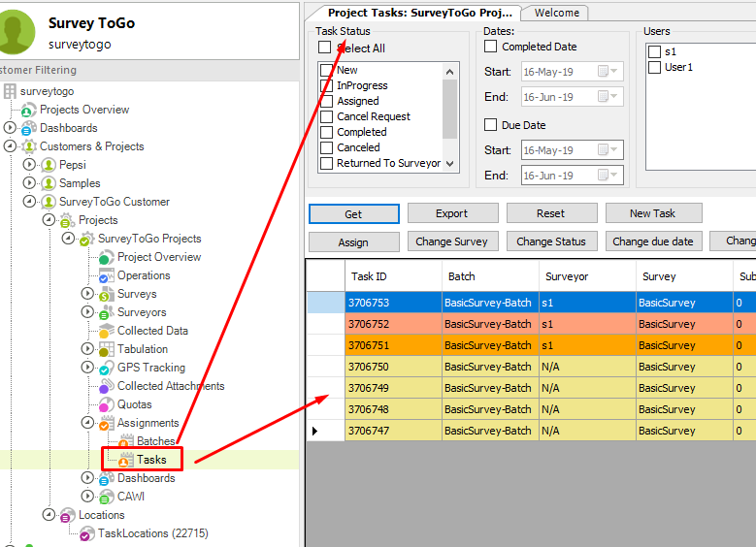Expand the top-level Dashboards node

coord(9,128)
